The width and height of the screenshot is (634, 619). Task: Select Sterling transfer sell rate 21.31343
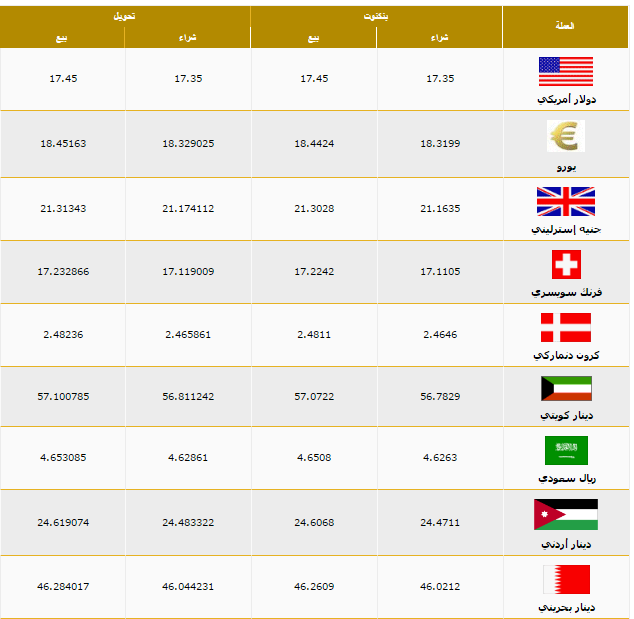click(63, 209)
